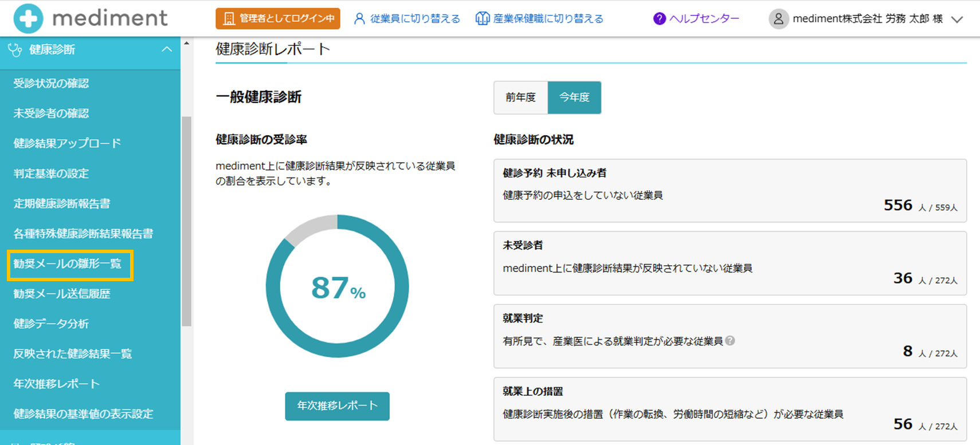Open 受診状況の確認 menu item
The width and height of the screenshot is (980, 445).
52,84
